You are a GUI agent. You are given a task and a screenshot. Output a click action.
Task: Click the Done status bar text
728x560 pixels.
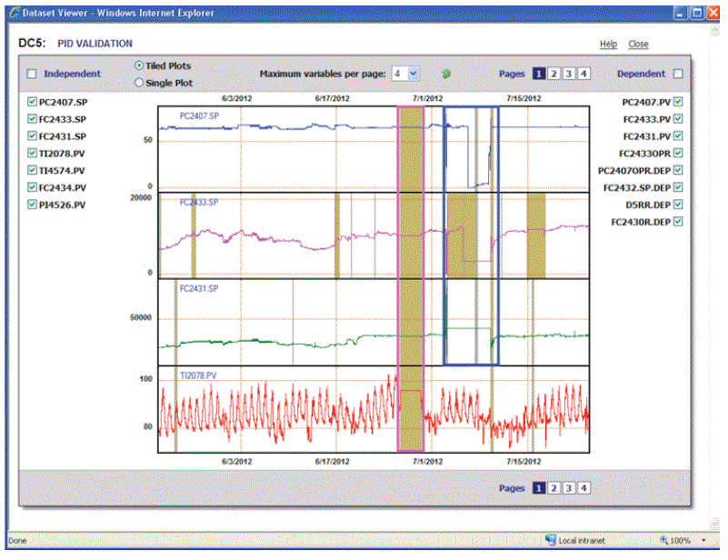pyautogui.click(x=17, y=541)
